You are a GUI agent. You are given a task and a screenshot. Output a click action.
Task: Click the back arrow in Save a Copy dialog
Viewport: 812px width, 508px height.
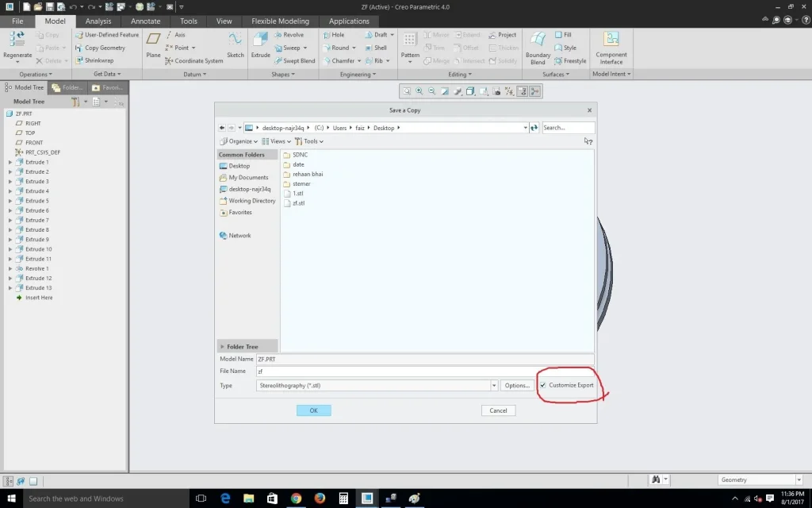(222, 128)
